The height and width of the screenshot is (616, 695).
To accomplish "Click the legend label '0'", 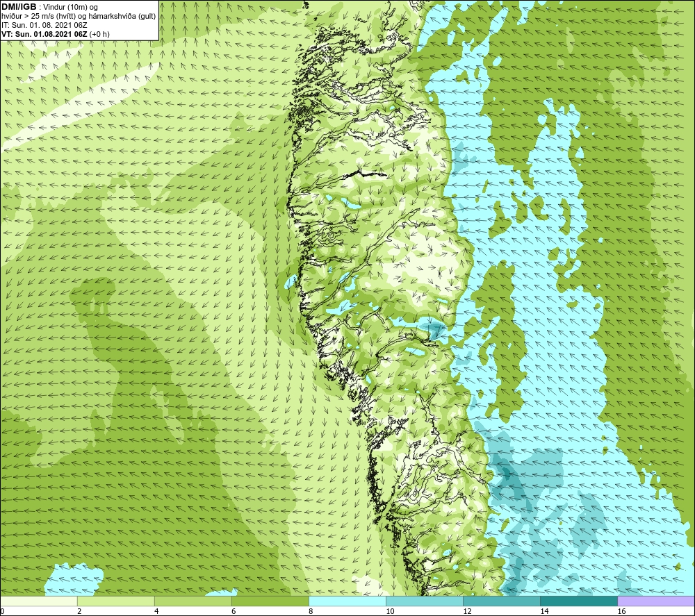I will point(2,611).
